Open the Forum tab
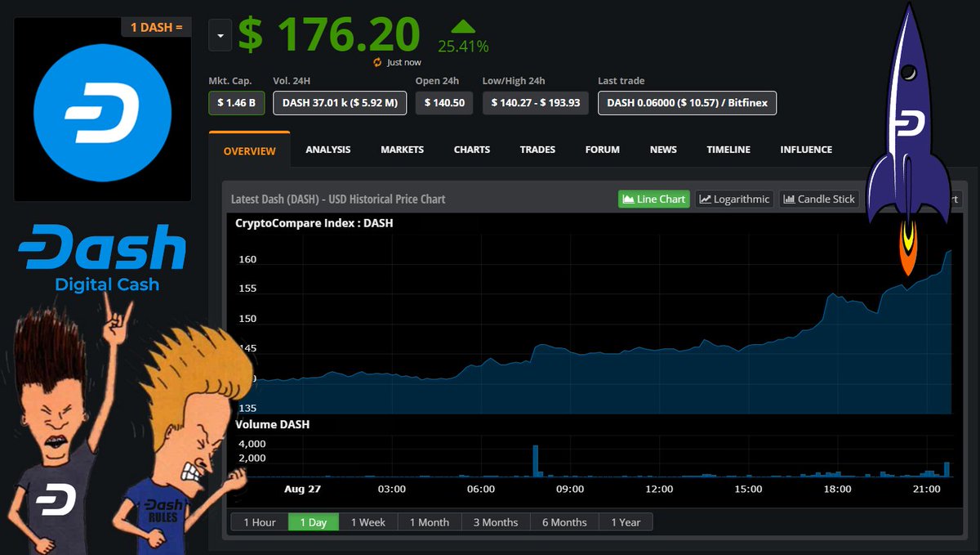The height and width of the screenshot is (555, 980). click(x=602, y=150)
